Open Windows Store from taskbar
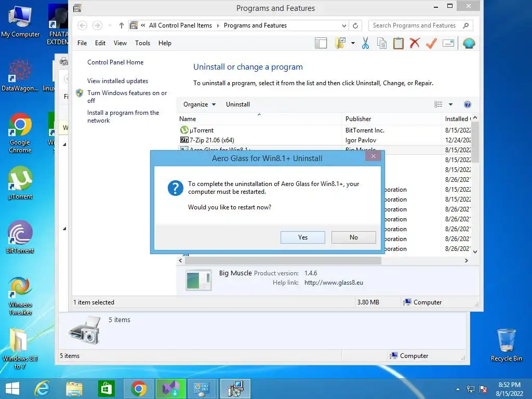This screenshot has height=399, width=532. [106, 389]
